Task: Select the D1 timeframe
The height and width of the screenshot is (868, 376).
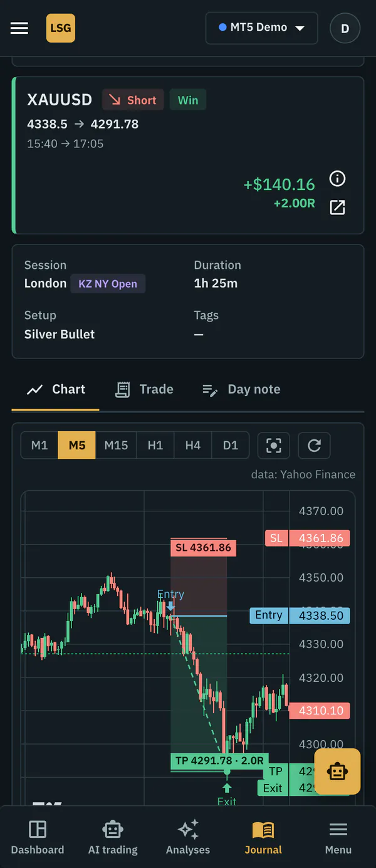Action: [x=231, y=446]
